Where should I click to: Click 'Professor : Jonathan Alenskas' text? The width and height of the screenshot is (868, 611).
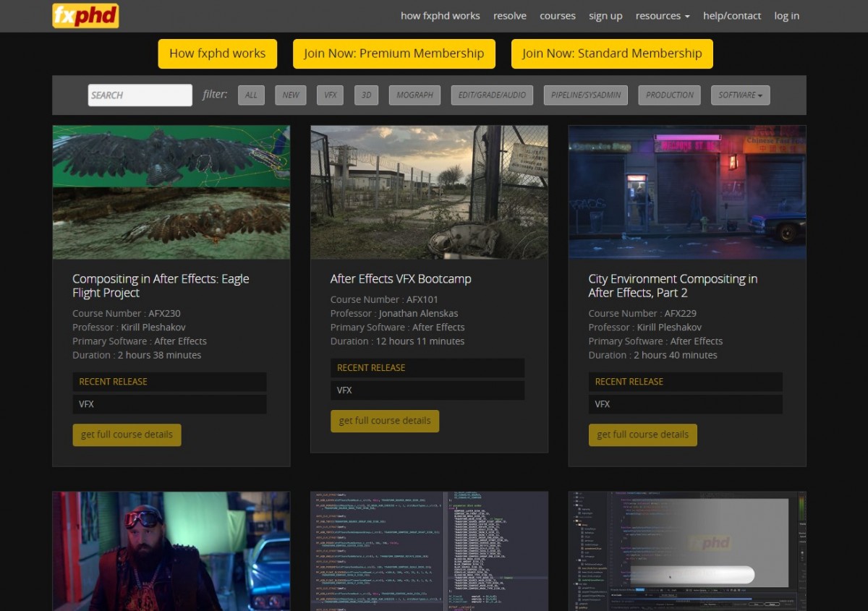pyautogui.click(x=393, y=313)
